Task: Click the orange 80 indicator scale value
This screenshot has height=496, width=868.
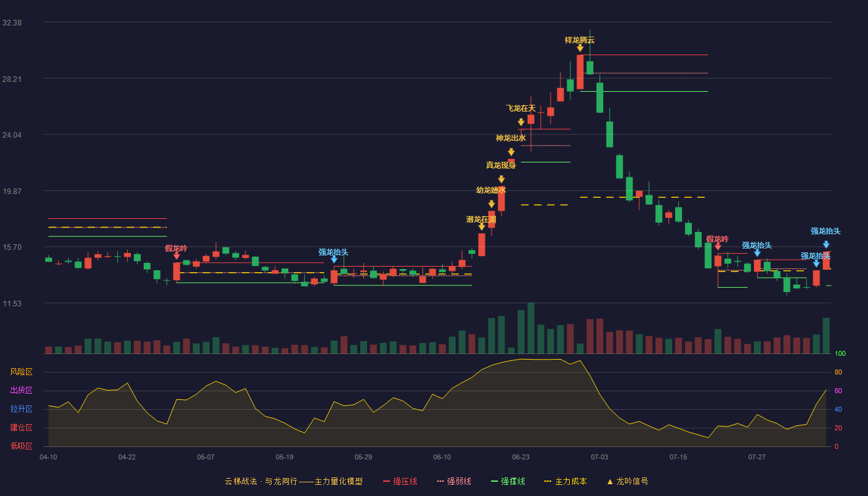Action: click(838, 372)
